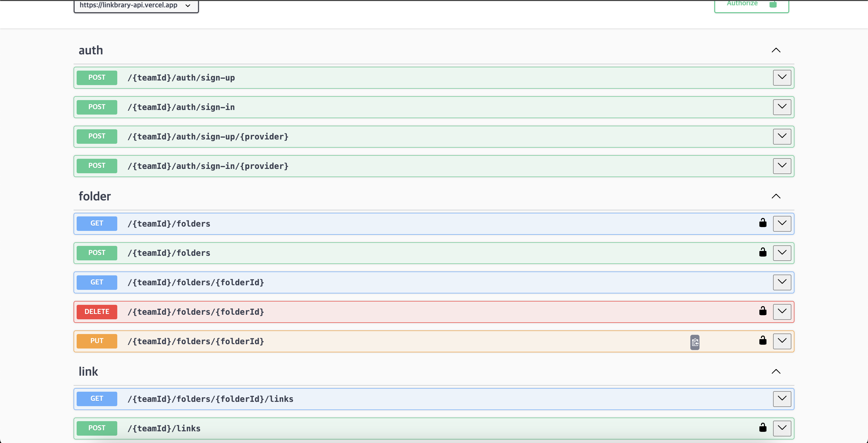Click path /{teamId}/folders/{folderId} in DELETE row
This screenshot has height=443, width=868.
pyautogui.click(x=196, y=312)
